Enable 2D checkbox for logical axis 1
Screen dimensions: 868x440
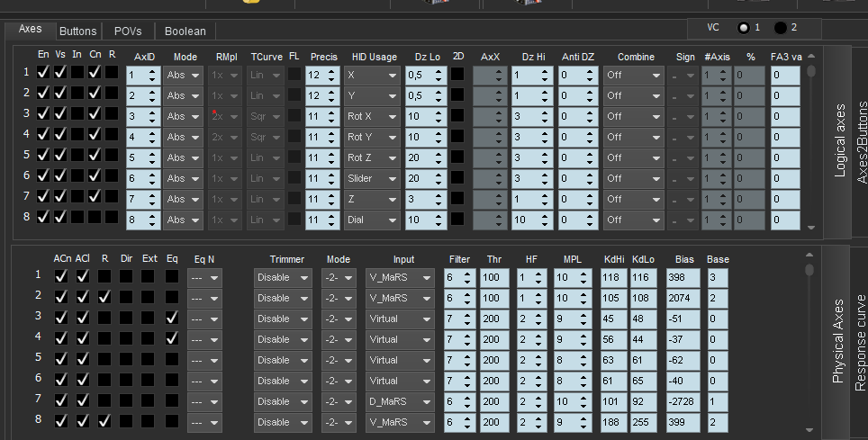point(458,75)
